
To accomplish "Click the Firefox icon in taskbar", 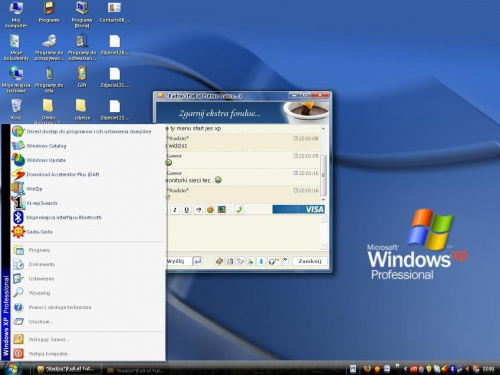I will [367, 369].
